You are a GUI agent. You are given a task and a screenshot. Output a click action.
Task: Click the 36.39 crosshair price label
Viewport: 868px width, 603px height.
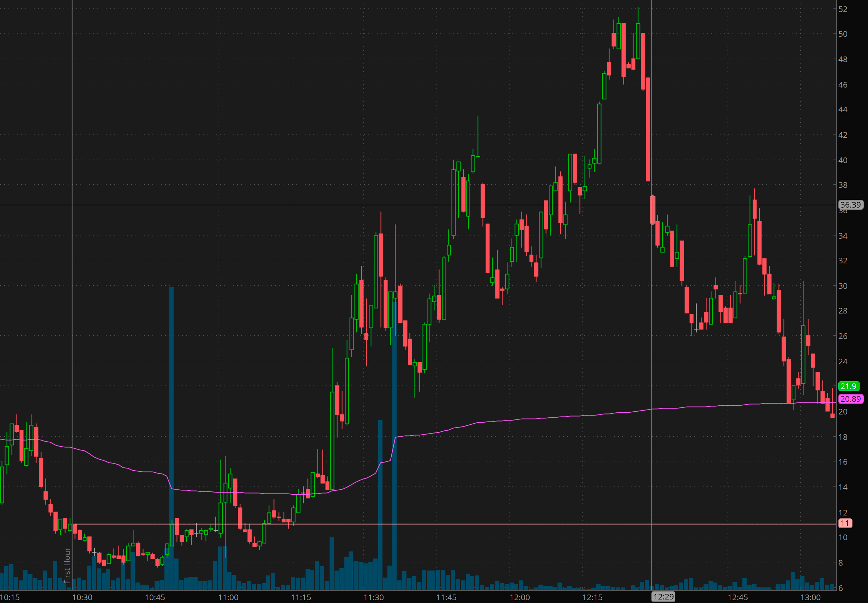[x=850, y=205]
